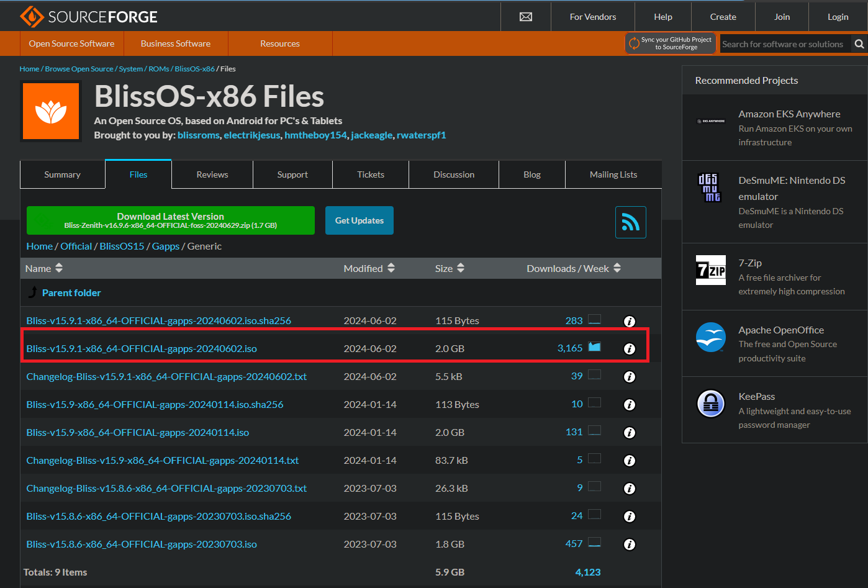
Task: Click the search magnifier icon
Action: 859,44
